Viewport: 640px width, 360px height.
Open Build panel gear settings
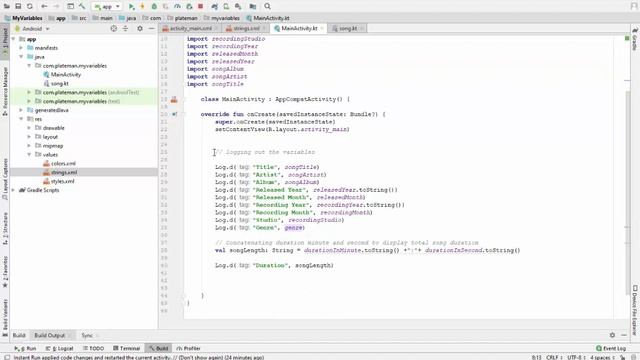tap(612, 335)
